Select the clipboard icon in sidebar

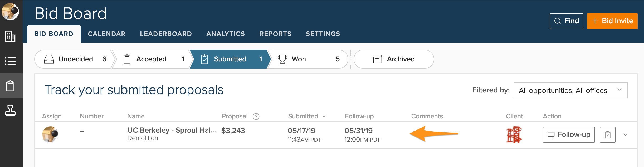[x=10, y=86]
